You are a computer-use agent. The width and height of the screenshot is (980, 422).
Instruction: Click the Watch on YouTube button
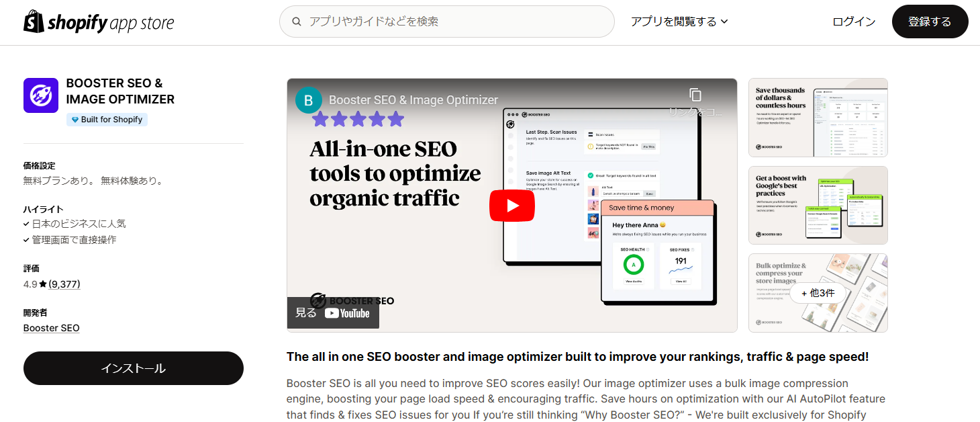[x=334, y=312]
